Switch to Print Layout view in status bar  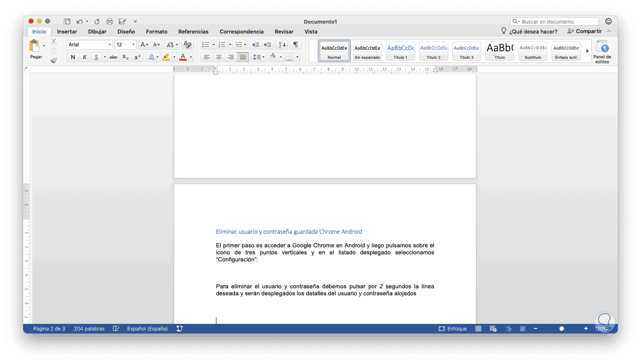pyautogui.click(x=478, y=329)
